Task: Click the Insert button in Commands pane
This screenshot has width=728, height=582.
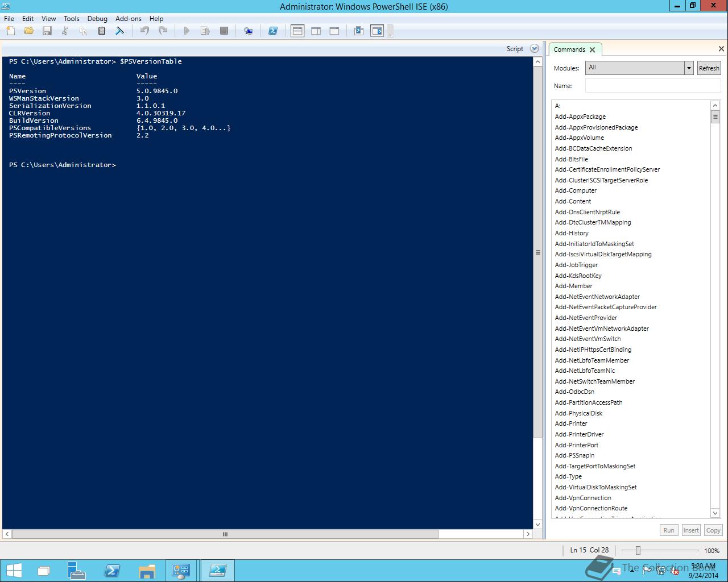Action: click(x=691, y=530)
